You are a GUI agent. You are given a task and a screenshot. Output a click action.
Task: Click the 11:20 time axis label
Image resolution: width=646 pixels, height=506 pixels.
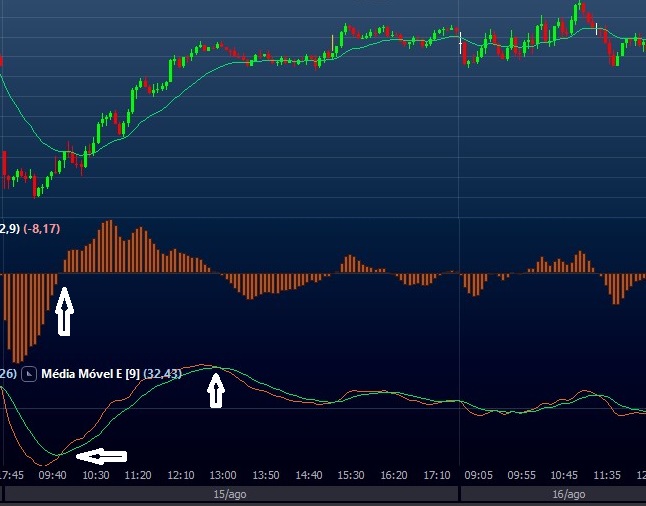138,475
